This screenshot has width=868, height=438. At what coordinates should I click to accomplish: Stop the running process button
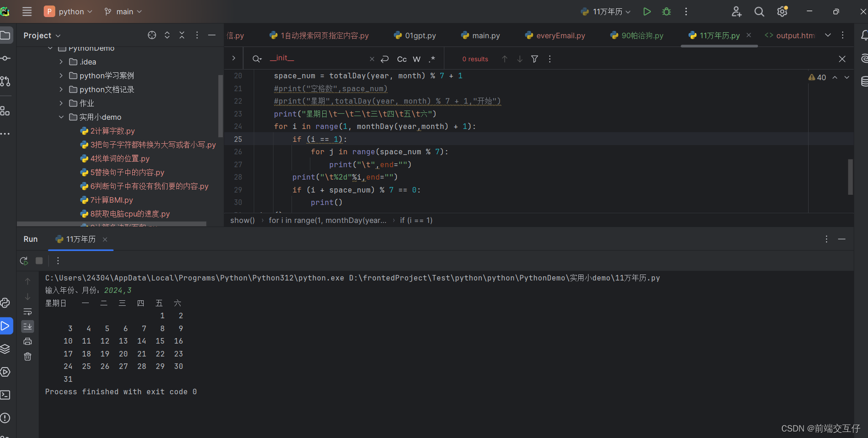pyautogui.click(x=39, y=261)
